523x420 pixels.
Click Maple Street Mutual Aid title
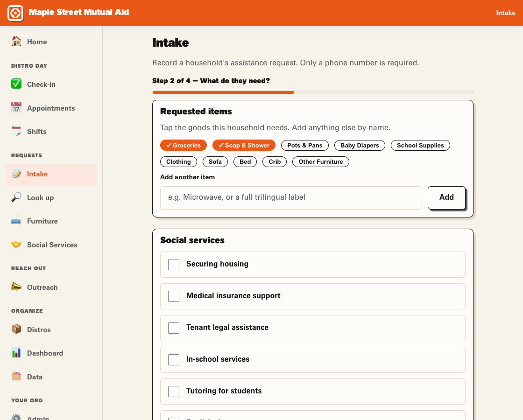coord(79,12)
